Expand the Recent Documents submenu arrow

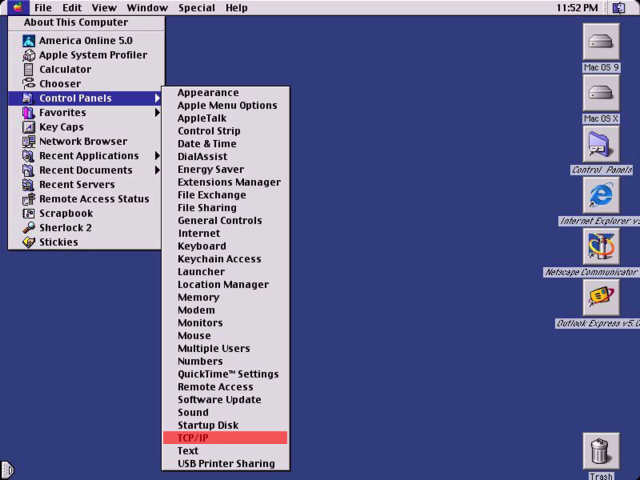click(x=157, y=170)
